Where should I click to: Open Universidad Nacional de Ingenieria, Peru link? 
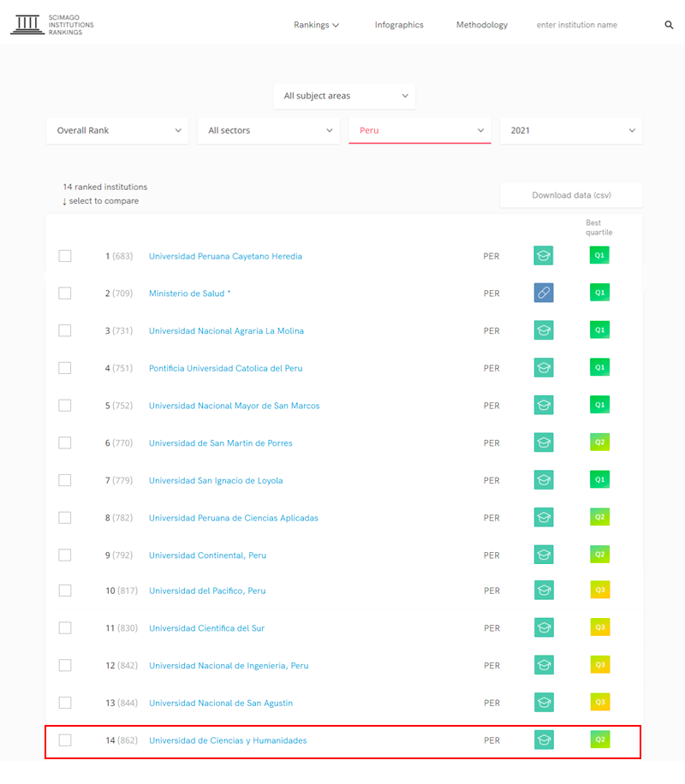(229, 666)
